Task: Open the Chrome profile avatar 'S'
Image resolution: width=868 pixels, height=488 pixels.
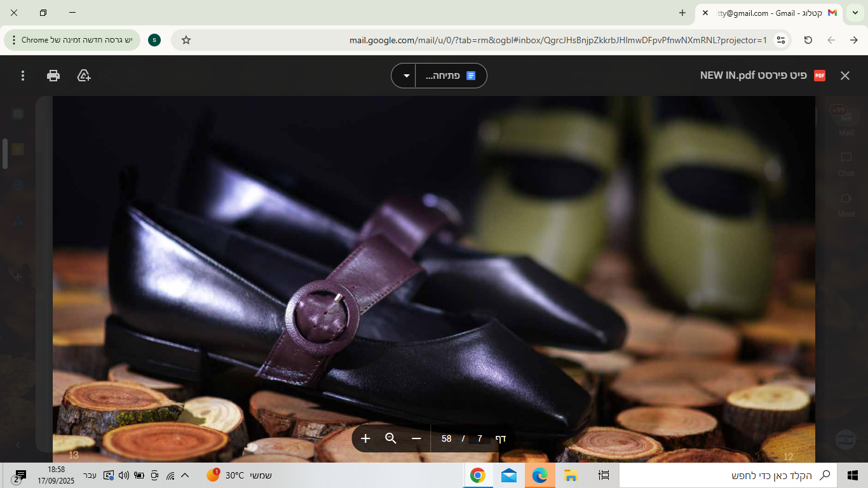Action: [x=154, y=40]
